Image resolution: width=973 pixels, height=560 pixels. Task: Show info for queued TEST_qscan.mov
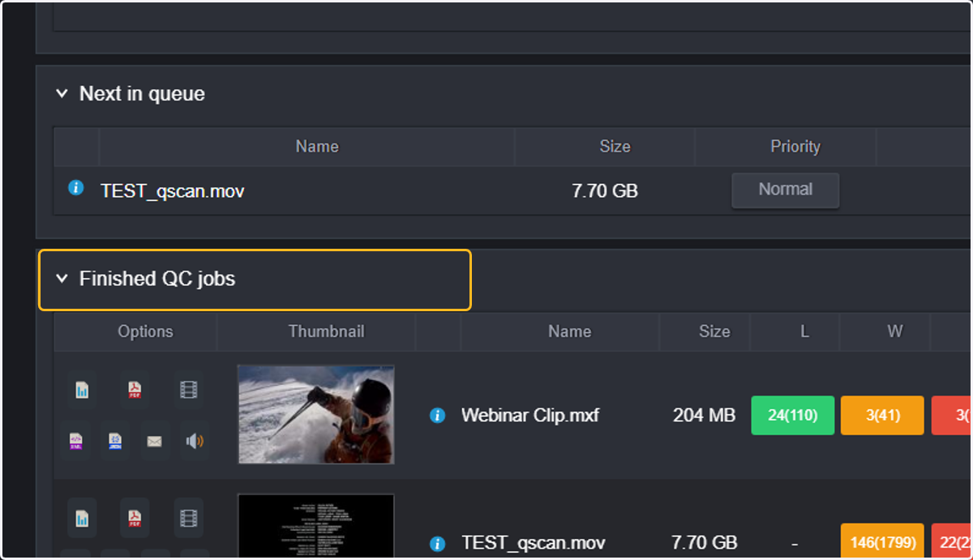click(x=76, y=188)
